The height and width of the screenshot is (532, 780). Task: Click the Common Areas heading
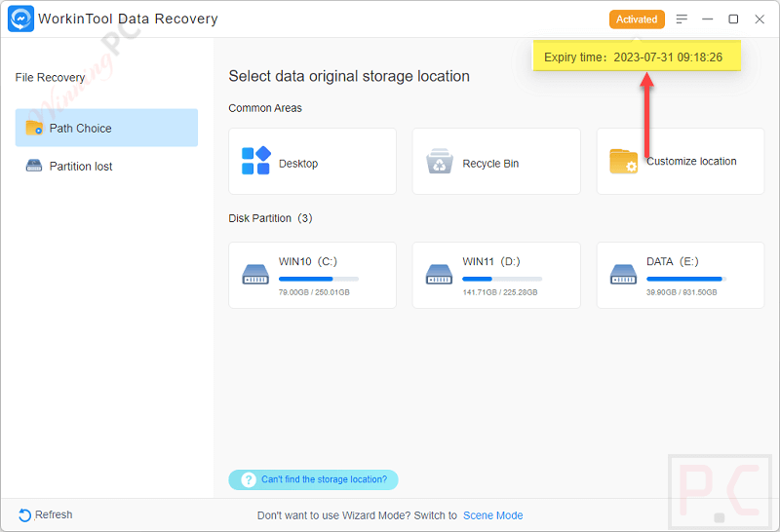265,108
